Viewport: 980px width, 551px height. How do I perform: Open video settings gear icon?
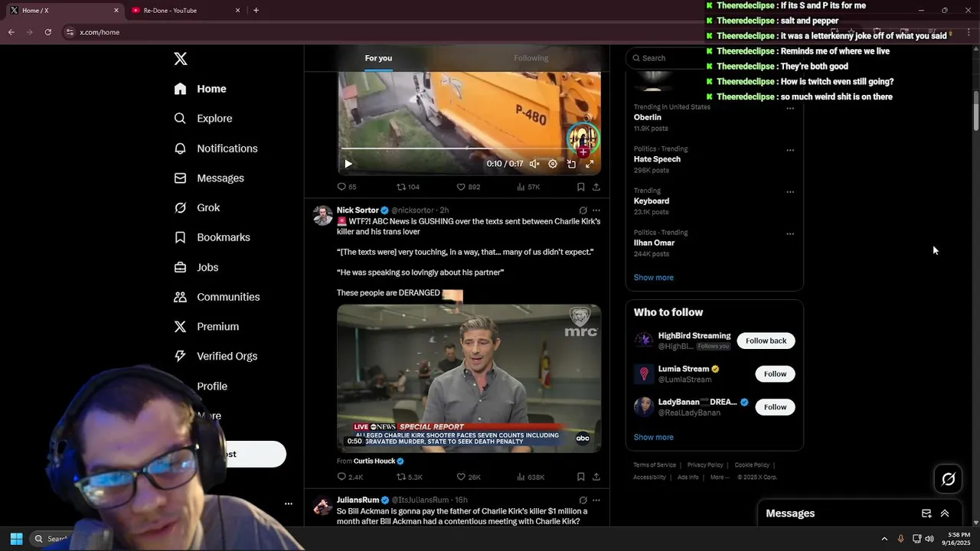tap(553, 164)
